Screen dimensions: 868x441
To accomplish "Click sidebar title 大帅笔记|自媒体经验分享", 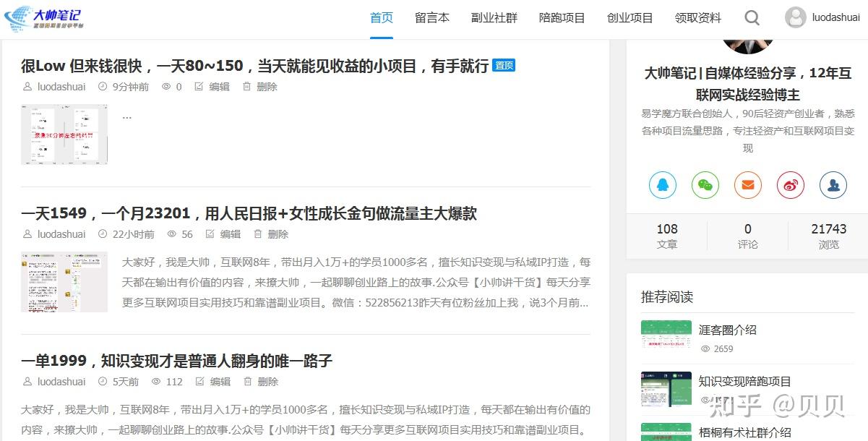I will [x=748, y=84].
